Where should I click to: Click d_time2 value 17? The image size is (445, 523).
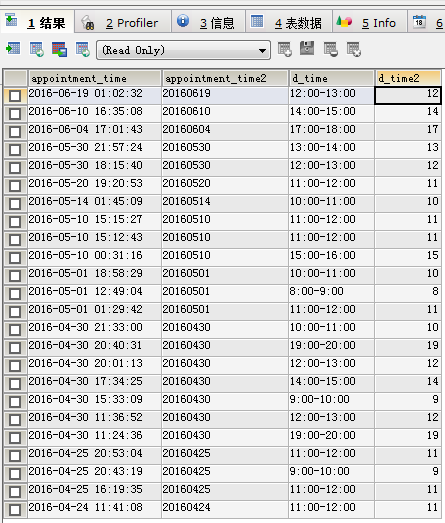click(408, 132)
